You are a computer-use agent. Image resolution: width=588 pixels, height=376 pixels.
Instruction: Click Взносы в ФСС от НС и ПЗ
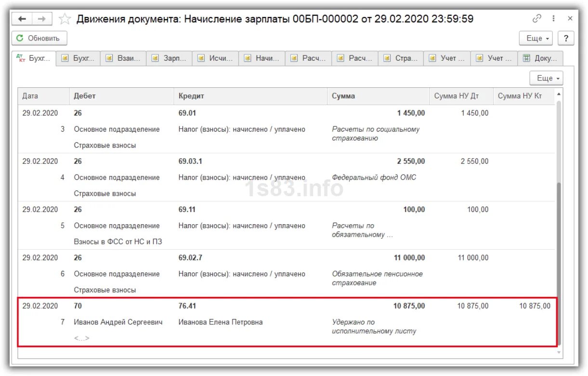click(x=118, y=242)
